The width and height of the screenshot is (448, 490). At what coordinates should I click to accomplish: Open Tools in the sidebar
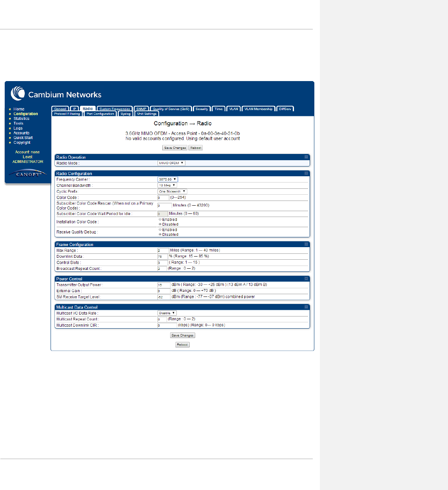18,123
